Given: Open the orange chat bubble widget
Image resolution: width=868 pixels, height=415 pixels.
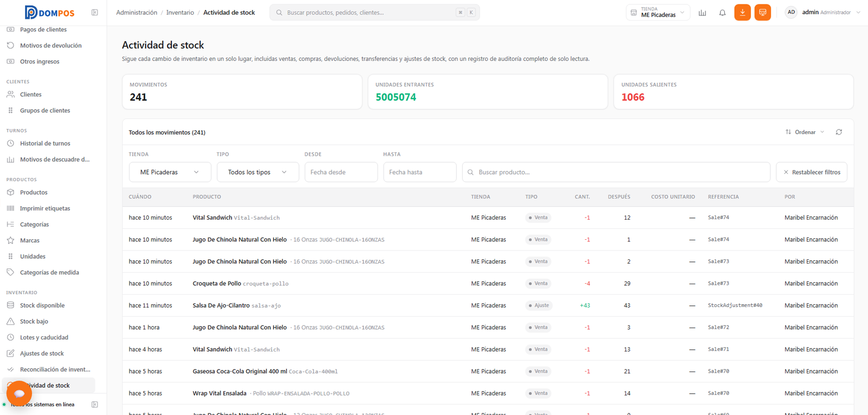Looking at the screenshot, I should point(19,393).
